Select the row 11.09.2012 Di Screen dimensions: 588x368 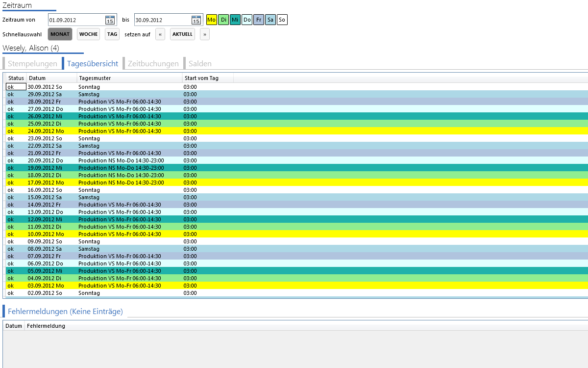[x=297, y=227]
